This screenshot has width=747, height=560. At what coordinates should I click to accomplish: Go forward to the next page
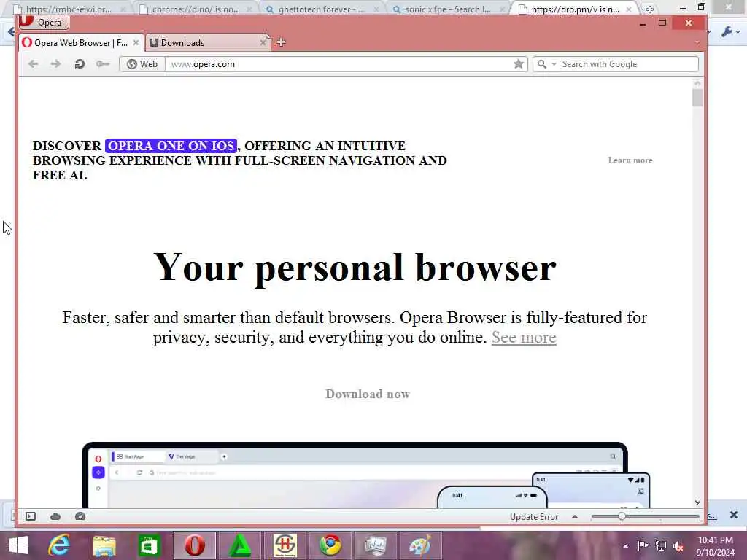click(x=55, y=64)
